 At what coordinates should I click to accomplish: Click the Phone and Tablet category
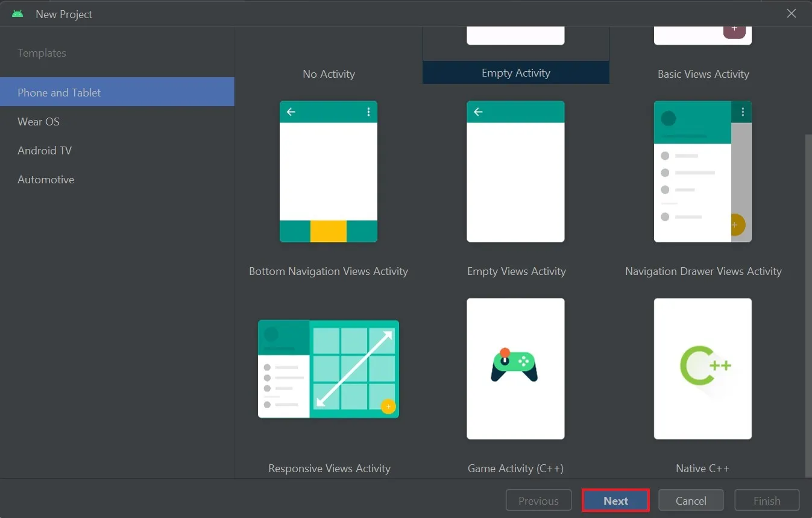coord(58,92)
